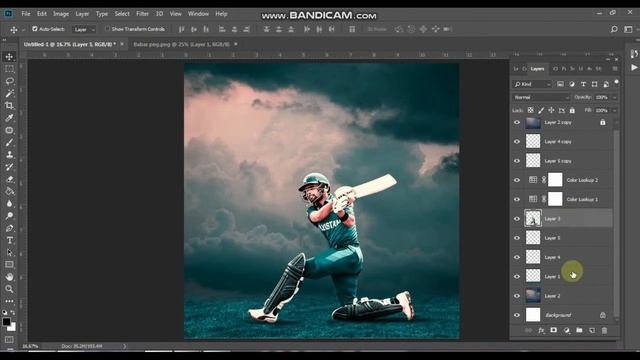
Task: Select the Horizontal Type tool
Action: (x=9, y=240)
